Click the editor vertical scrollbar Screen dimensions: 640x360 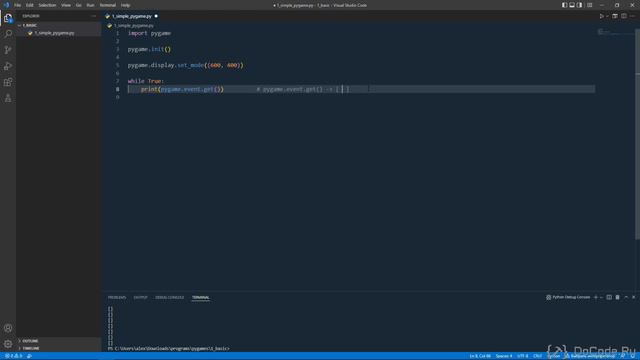[638, 135]
